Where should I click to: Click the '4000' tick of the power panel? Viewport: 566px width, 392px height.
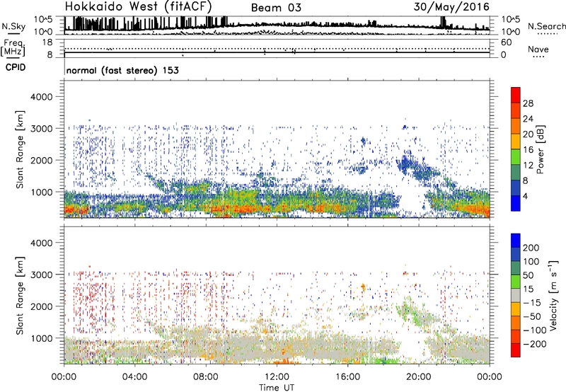point(41,97)
